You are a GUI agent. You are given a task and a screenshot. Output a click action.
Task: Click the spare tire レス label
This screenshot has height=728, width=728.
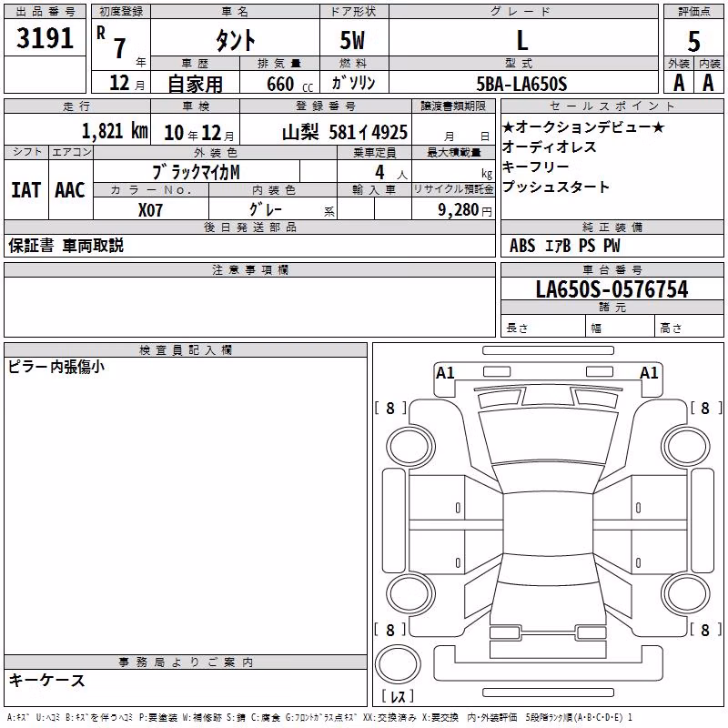398,696
